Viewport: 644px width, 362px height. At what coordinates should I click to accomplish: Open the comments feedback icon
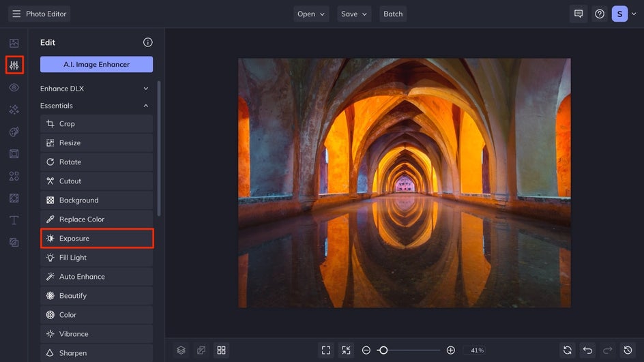click(579, 14)
